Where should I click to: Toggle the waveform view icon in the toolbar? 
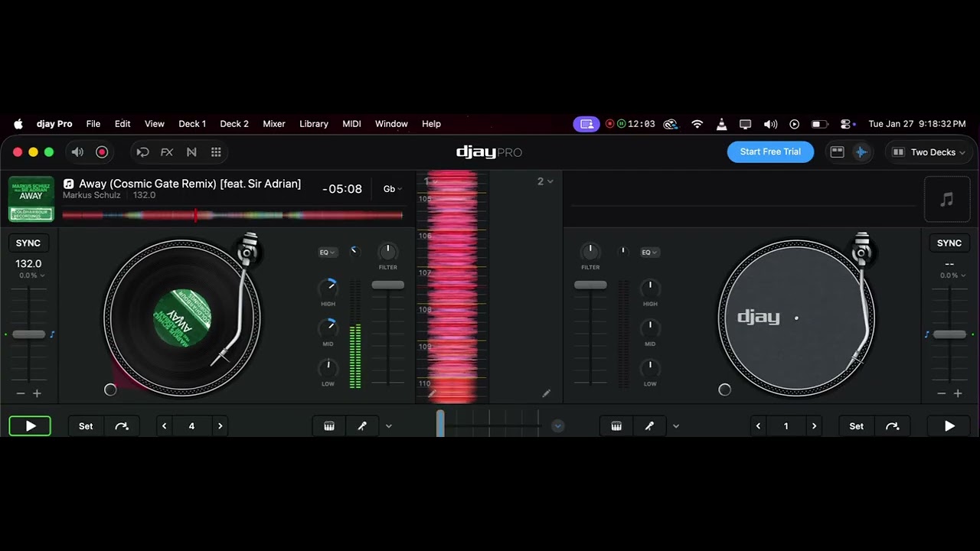tap(861, 152)
